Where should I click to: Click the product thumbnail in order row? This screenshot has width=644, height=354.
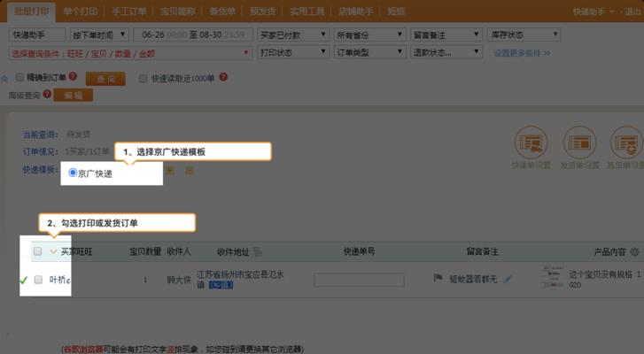click(553, 278)
